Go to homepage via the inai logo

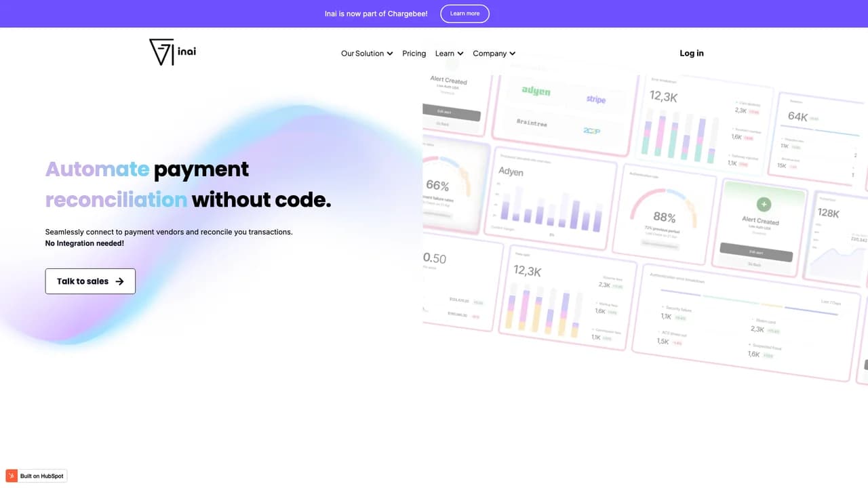pyautogui.click(x=172, y=52)
